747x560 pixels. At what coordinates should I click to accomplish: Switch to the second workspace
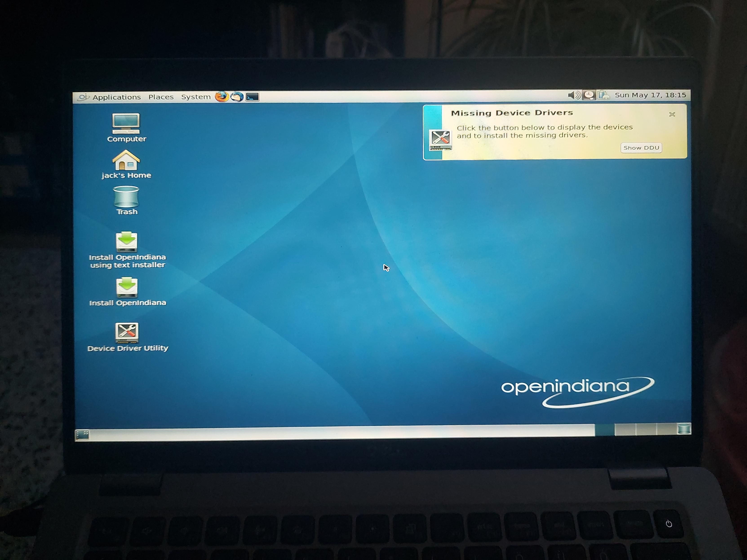625,429
